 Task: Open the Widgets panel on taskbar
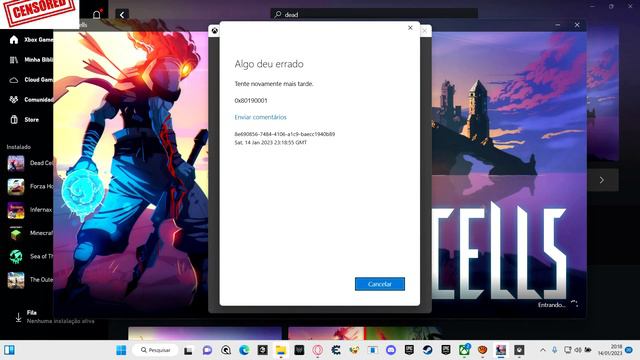coord(9,350)
